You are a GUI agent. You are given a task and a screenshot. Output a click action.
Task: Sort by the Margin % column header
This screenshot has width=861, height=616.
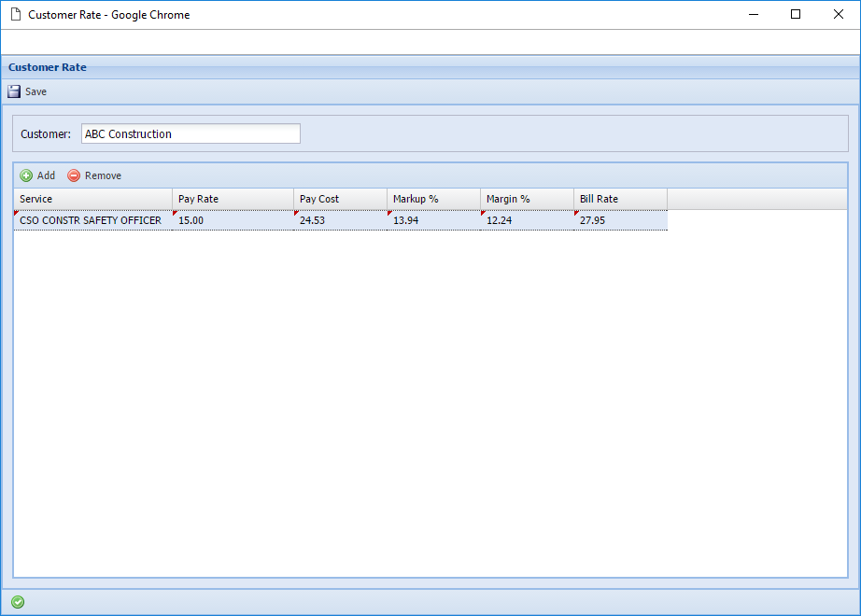pos(527,199)
